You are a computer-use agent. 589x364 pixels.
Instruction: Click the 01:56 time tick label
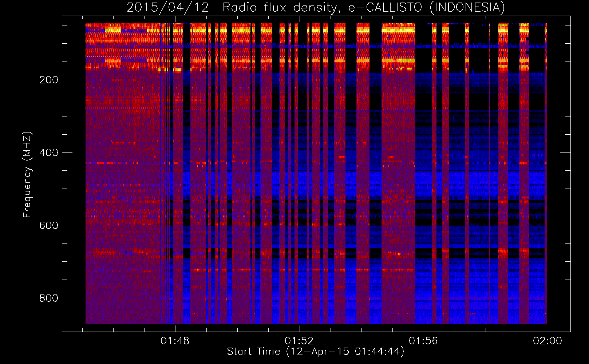[x=423, y=341]
